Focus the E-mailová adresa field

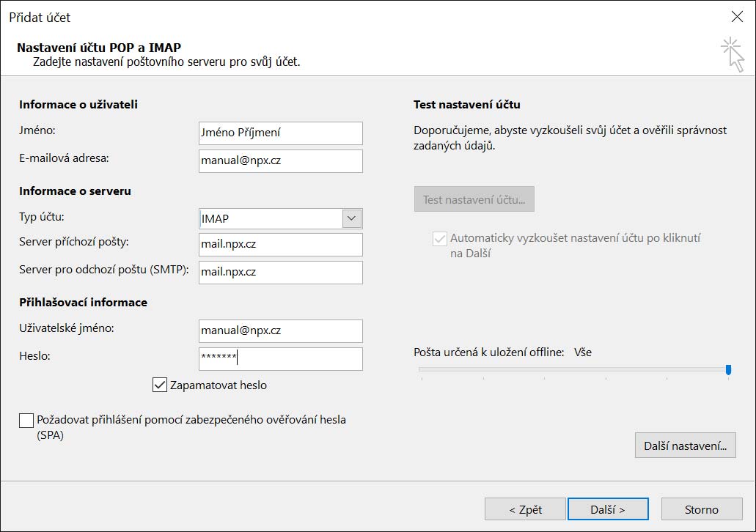280,161
